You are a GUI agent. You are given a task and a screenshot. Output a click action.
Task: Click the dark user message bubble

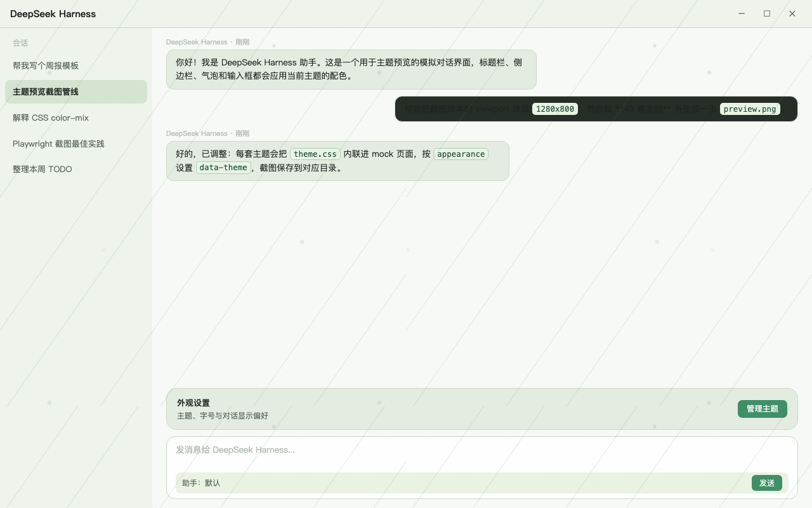pyautogui.click(x=596, y=109)
